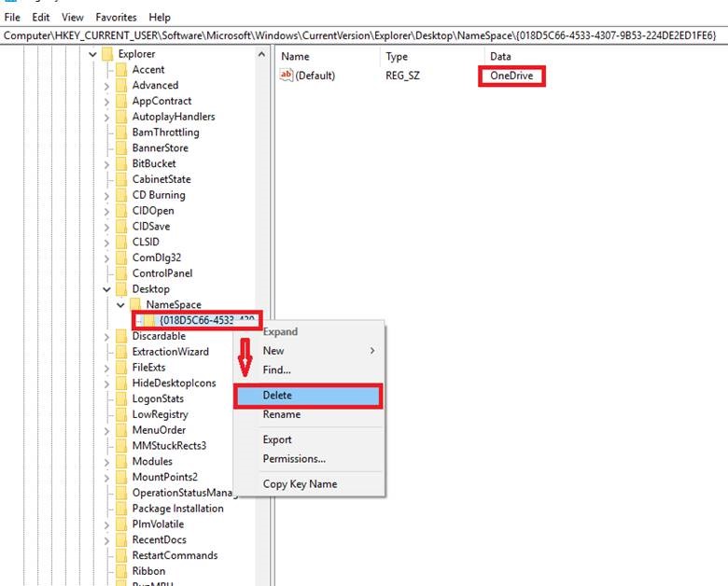Click the NameSpace folder icon
The height and width of the screenshot is (586, 728).
pyautogui.click(x=135, y=304)
